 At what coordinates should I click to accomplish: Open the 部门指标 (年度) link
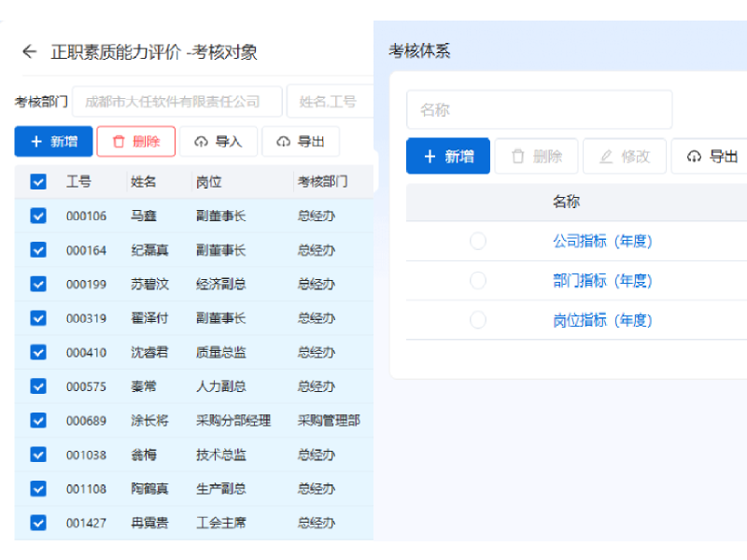point(602,281)
